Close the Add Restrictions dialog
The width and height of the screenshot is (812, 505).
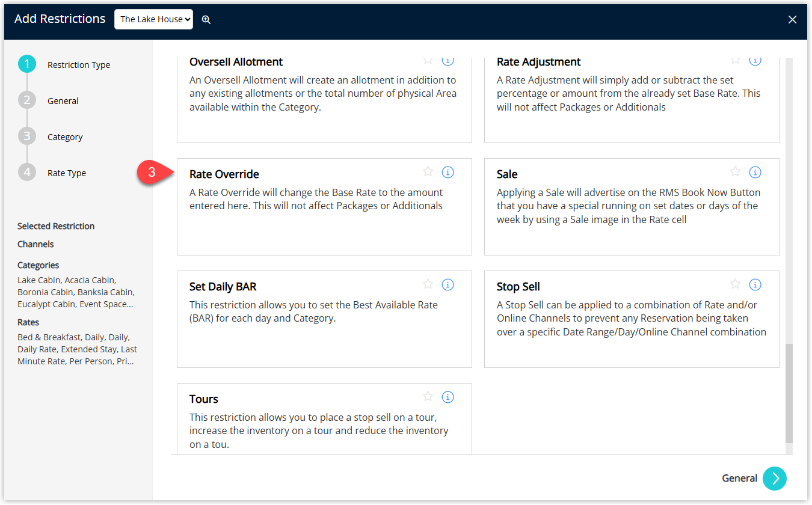[793, 19]
